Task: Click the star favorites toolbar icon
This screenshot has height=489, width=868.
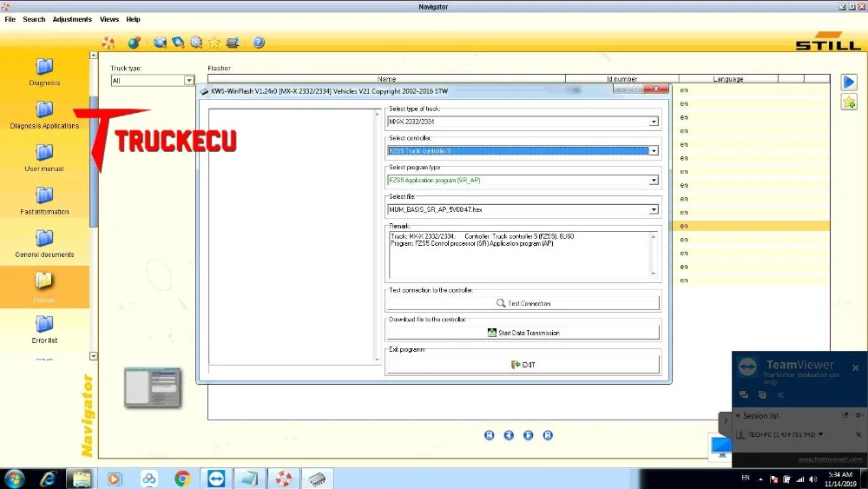Action: pyautogui.click(x=214, y=42)
